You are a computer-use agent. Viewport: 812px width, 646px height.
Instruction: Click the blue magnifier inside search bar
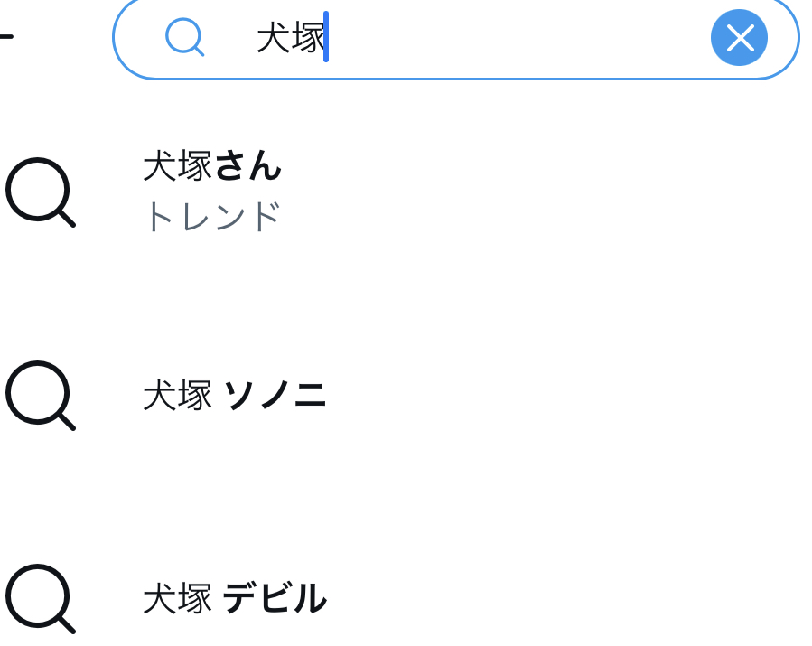[x=184, y=38]
